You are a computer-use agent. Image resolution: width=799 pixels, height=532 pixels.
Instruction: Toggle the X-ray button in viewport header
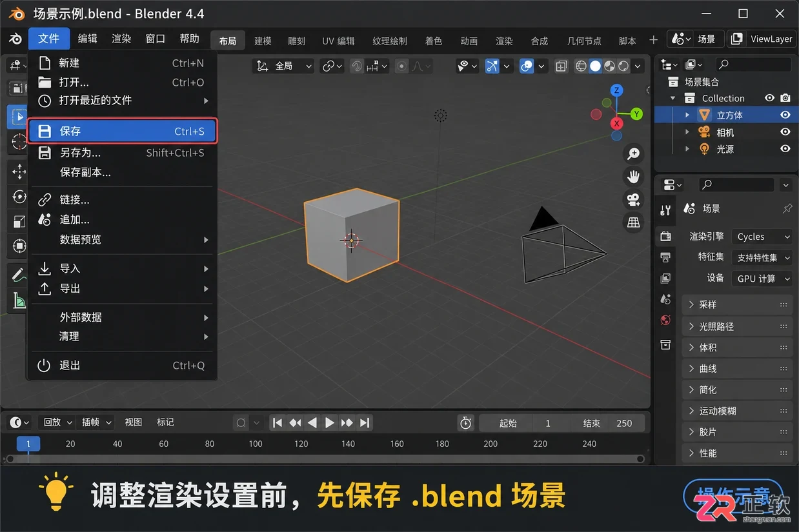(x=561, y=66)
